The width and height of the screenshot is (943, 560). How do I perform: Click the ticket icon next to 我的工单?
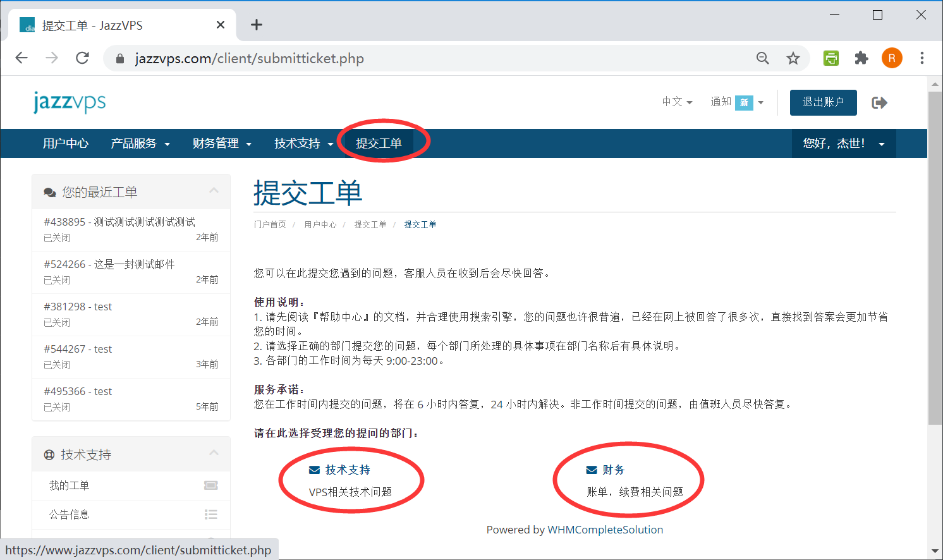pos(211,485)
